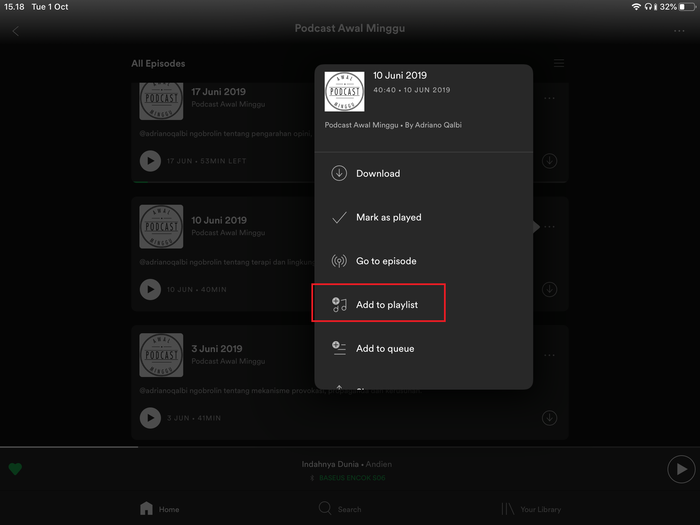Viewport: 700px width, 525px height.
Task: Go back using the top-left arrow
Action: (16, 31)
